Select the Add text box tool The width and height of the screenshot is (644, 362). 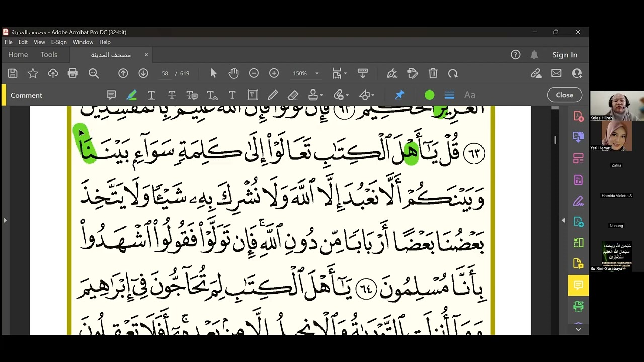click(x=253, y=95)
